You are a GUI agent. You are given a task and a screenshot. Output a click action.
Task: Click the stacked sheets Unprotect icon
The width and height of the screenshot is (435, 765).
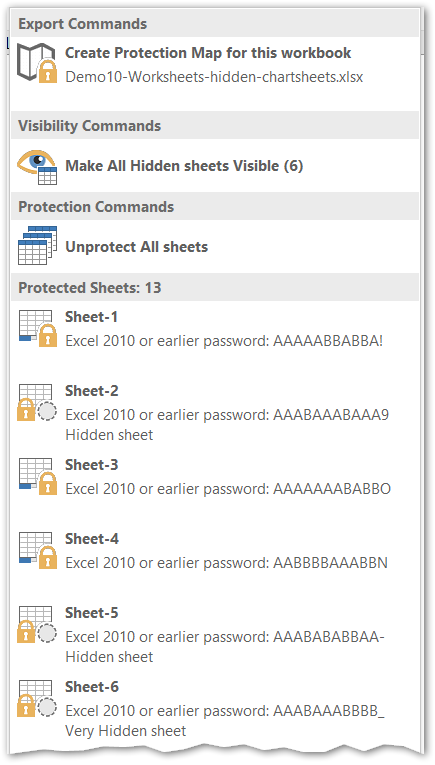point(37,245)
